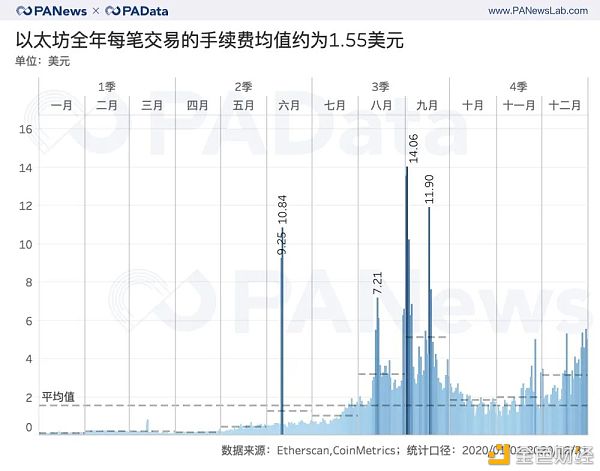Click the y-axis tick label 2

point(29,398)
